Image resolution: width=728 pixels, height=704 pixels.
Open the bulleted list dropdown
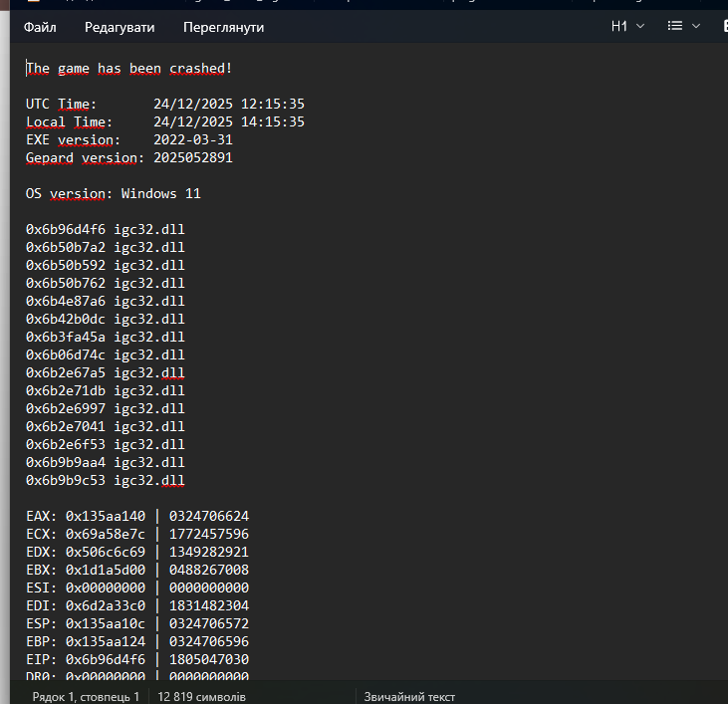coord(683,26)
